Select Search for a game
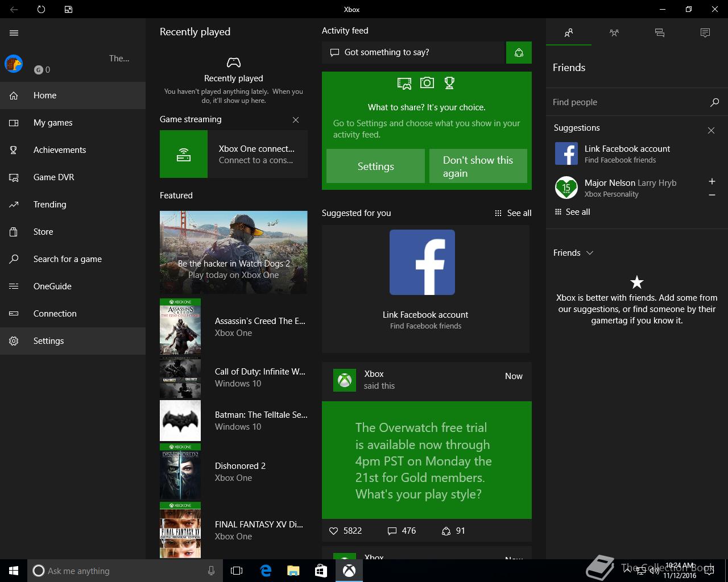 [x=73, y=259]
